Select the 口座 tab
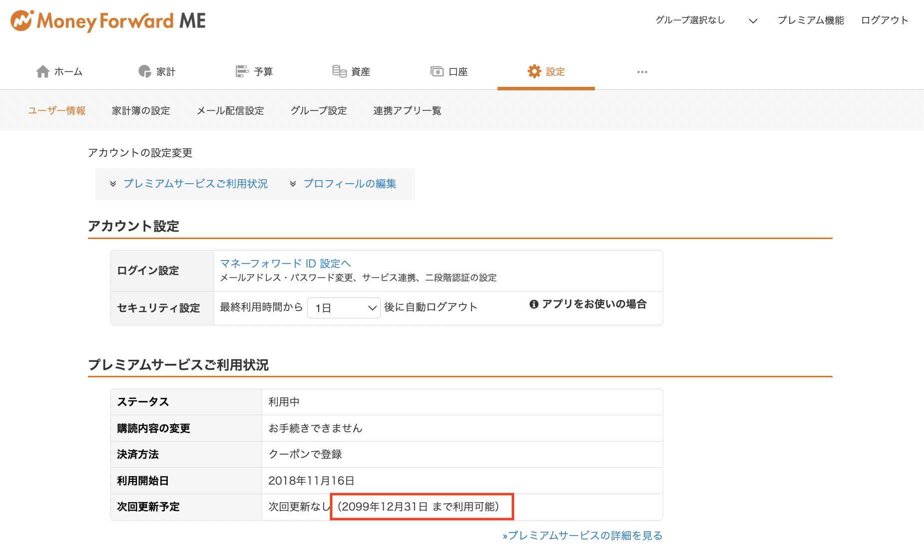The height and width of the screenshot is (560, 924). (449, 72)
